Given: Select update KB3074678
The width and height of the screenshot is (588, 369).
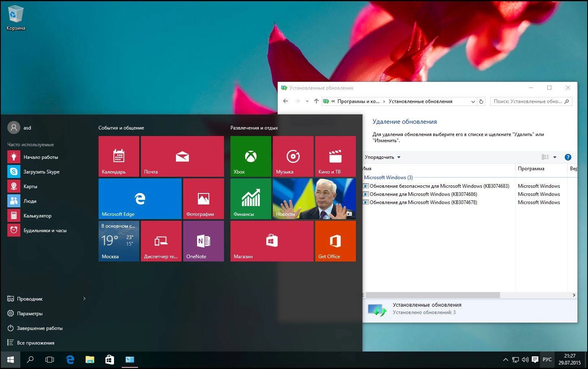Looking at the screenshot, I should click(420, 202).
